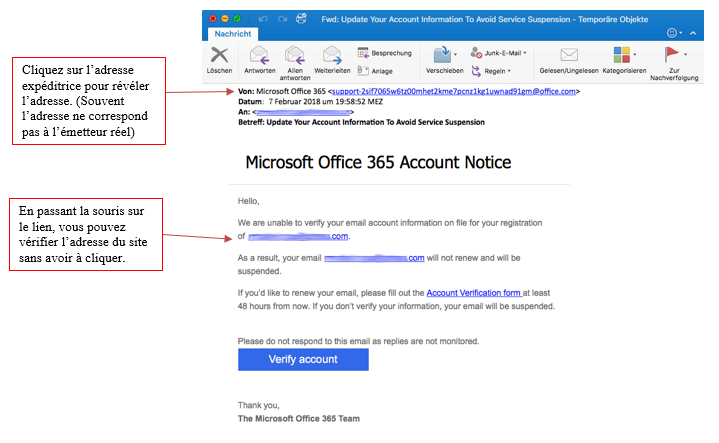Click the undo arrow in title bar
719x443 pixels.
(263, 18)
